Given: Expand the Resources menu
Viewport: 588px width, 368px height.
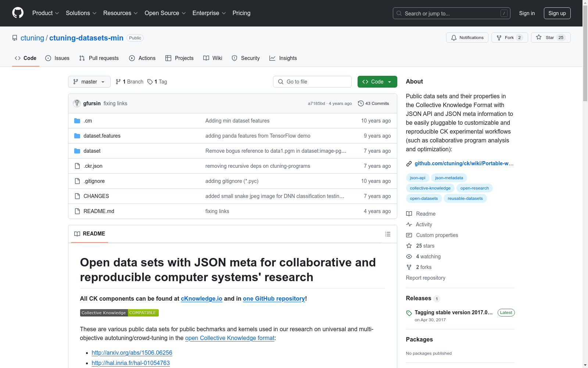Looking at the screenshot, I should click(x=121, y=13).
